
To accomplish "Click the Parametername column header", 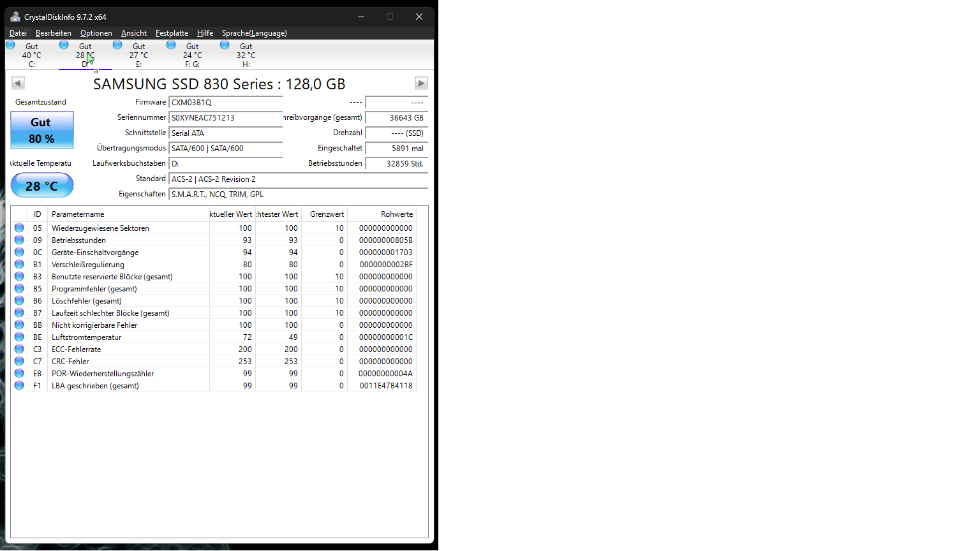I will pos(129,214).
